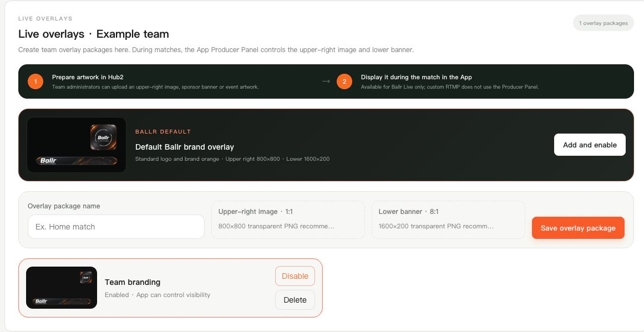Click the 'Default Ballr brand overlay' title

(184, 147)
